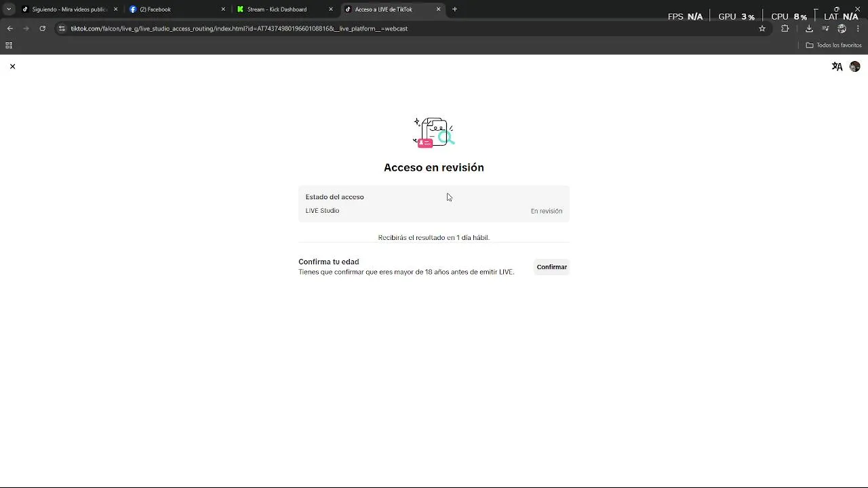This screenshot has height=488, width=868.
Task: Open the browser extensions puzzle icon
Action: coord(785,28)
